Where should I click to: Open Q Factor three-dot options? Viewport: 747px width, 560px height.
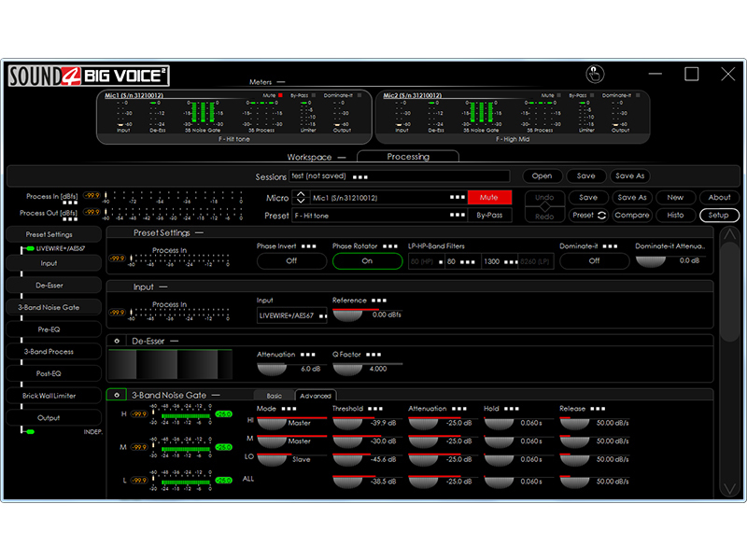coord(373,355)
